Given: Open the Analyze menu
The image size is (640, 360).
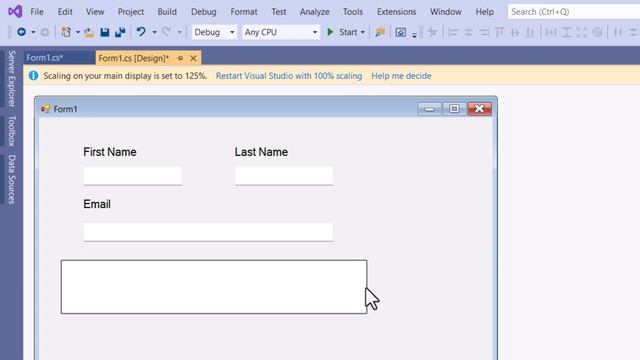Looking at the screenshot, I should [314, 12].
